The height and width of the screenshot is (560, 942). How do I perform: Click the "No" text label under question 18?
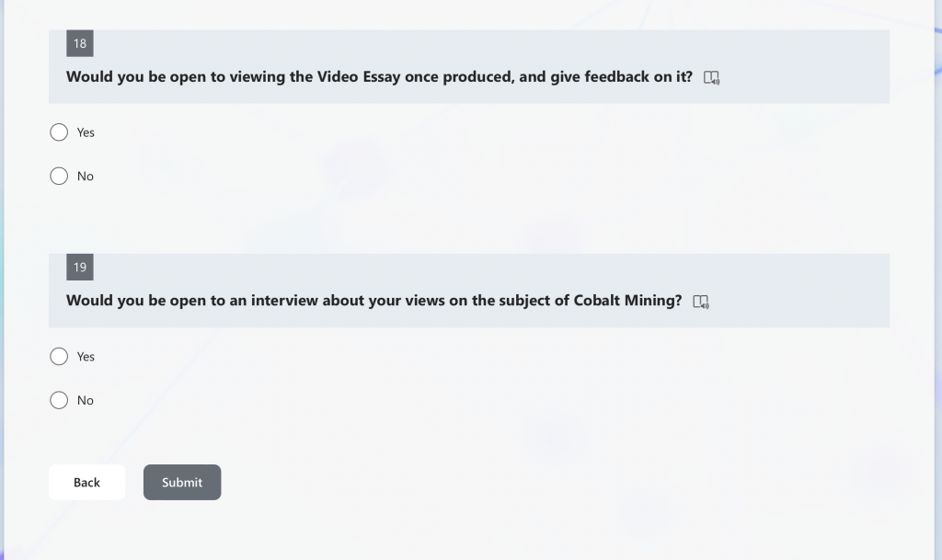point(86,177)
